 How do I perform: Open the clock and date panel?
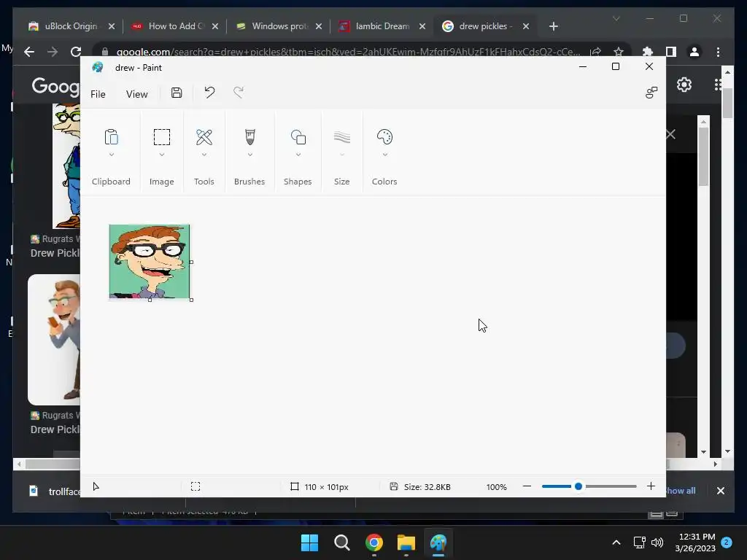click(x=695, y=542)
